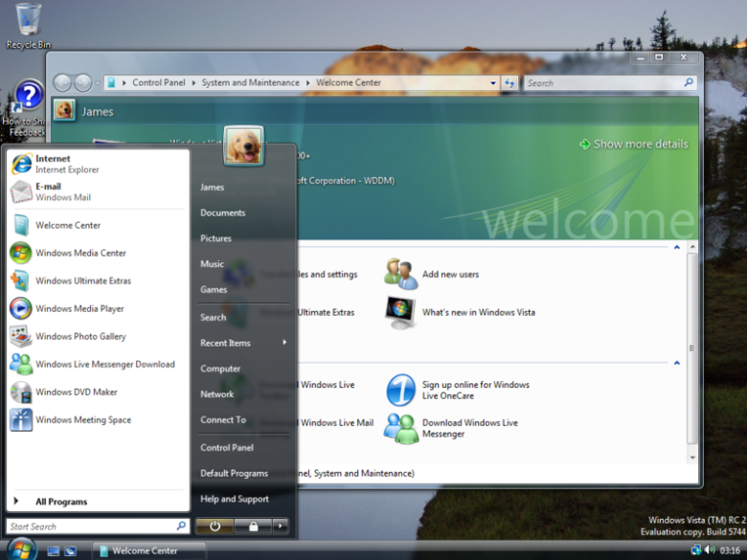The image size is (747, 560).
Task: Launch Windows Media Center
Action: (x=98, y=253)
